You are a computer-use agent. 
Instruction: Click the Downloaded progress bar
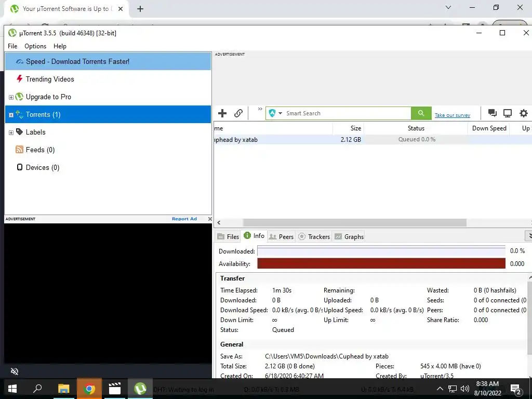[381, 251]
